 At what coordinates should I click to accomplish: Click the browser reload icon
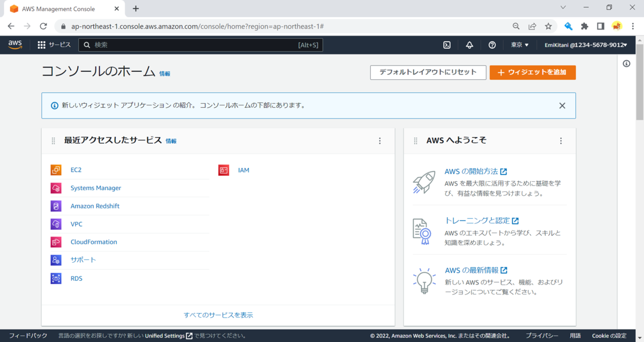[43, 26]
